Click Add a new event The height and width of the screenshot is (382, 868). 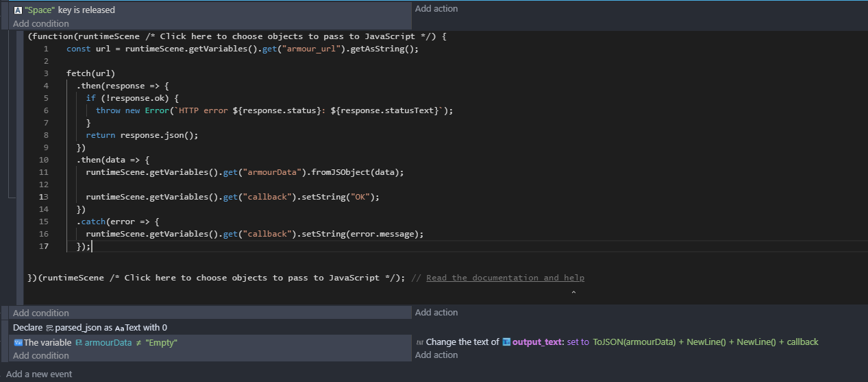click(39, 374)
